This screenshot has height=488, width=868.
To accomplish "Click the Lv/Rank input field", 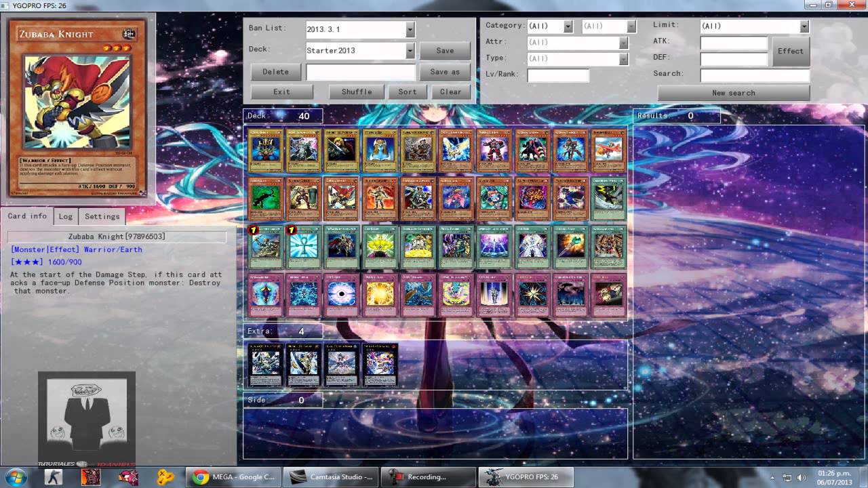I will [559, 75].
